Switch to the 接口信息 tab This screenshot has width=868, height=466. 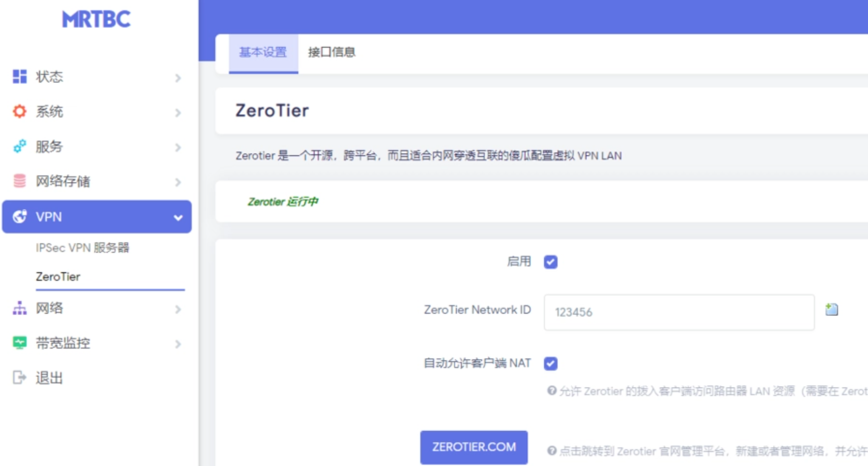click(x=331, y=52)
